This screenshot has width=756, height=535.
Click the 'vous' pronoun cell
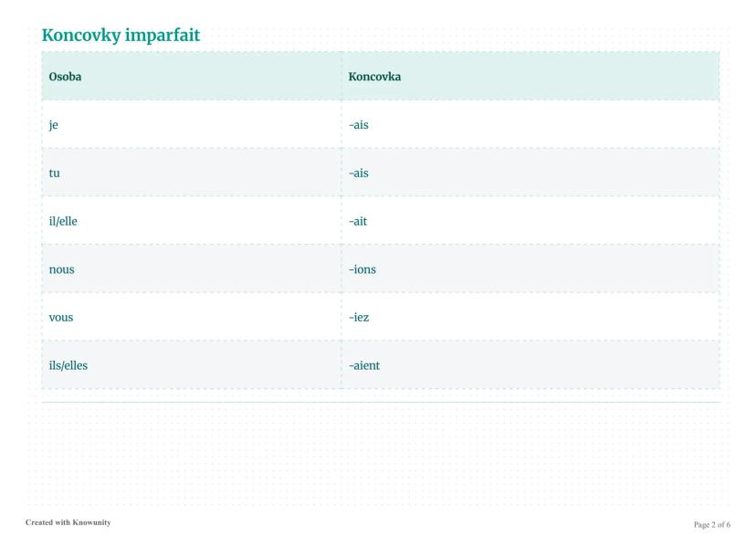click(61, 318)
